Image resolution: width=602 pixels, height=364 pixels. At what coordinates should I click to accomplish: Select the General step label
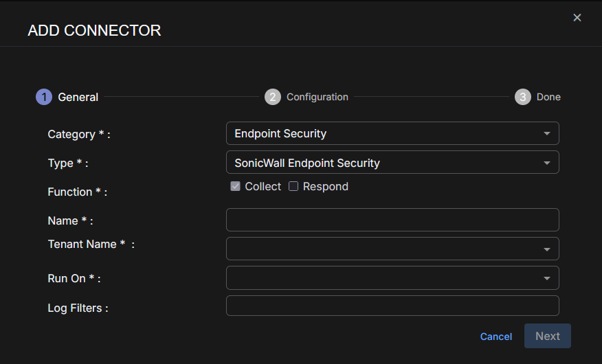(x=78, y=97)
